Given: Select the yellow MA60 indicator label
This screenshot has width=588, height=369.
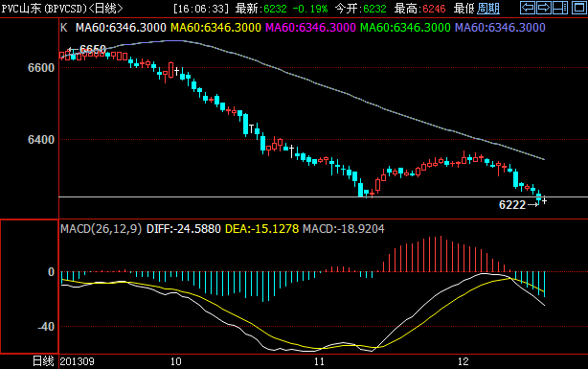Looking at the screenshot, I should (215, 28).
